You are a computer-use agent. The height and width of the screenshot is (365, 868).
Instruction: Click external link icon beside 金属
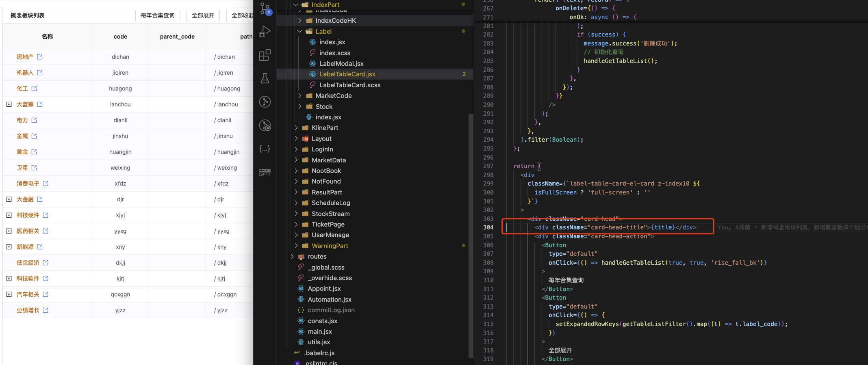click(34, 136)
